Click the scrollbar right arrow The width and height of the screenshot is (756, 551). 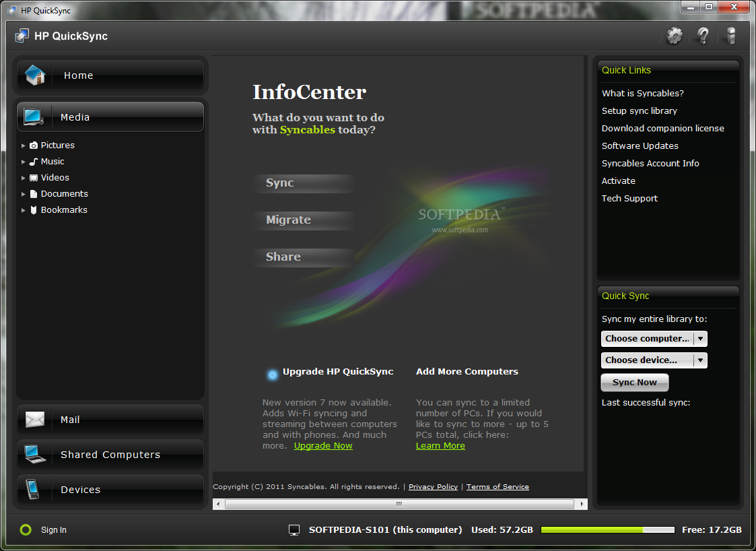pyautogui.click(x=582, y=505)
